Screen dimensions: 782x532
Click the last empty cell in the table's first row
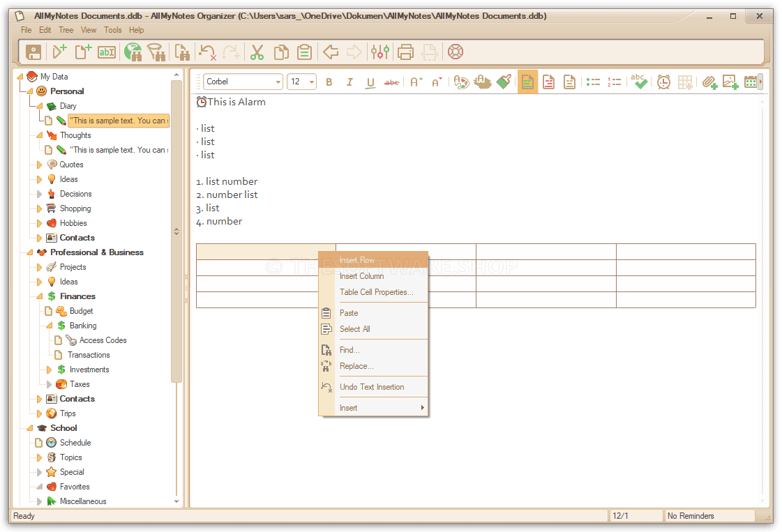[x=686, y=252]
